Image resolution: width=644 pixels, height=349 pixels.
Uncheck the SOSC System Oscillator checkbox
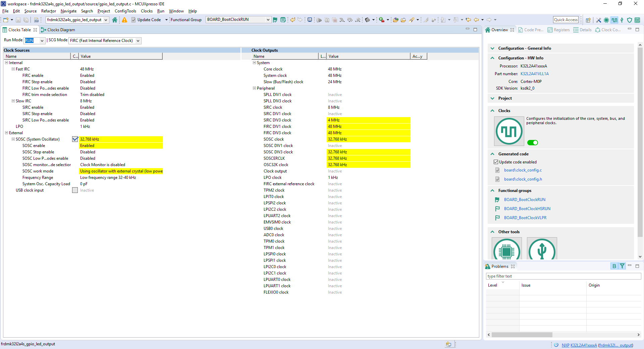pos(75,139)
